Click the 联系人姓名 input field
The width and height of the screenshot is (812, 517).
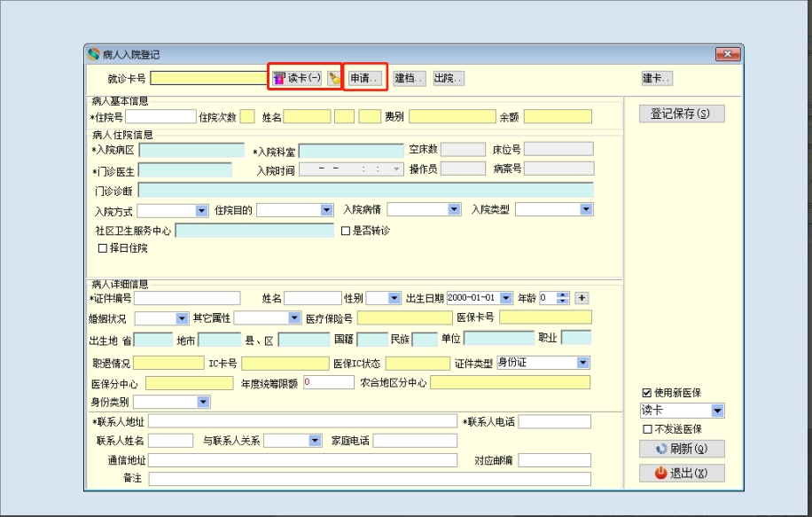(171, 441)
